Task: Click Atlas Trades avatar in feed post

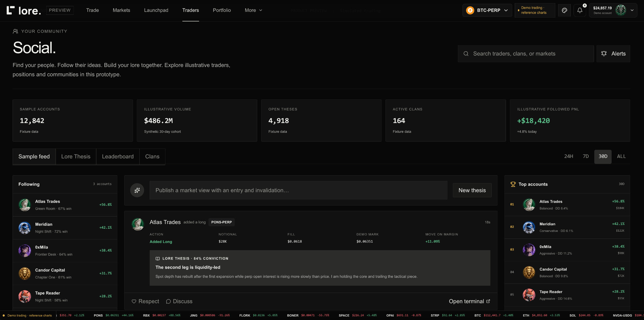Action: (x=138, y=224)
